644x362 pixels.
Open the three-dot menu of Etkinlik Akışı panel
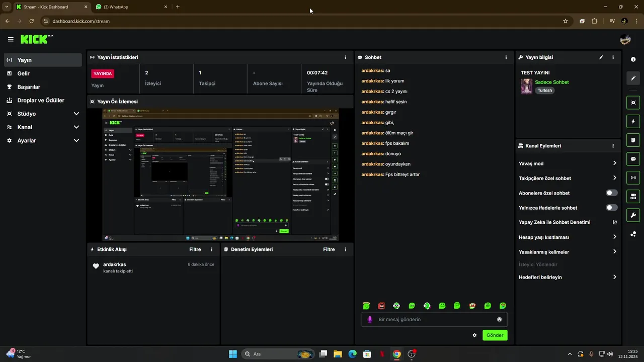[211, 249]
